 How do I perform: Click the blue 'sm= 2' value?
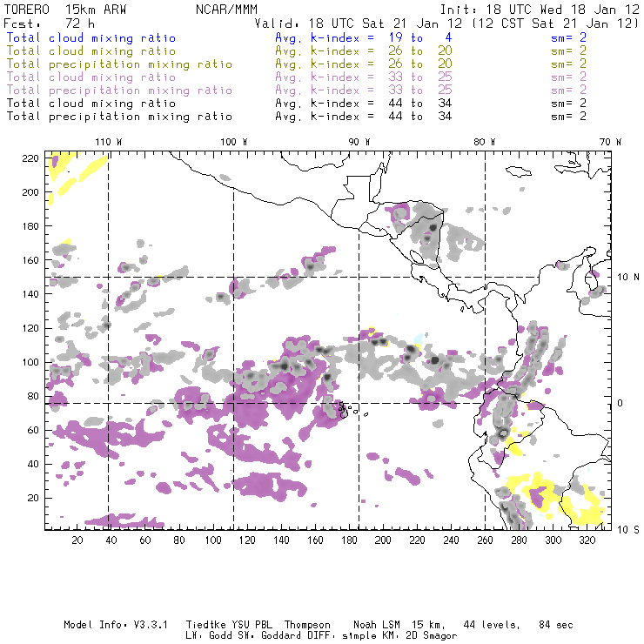pyautogui.click(x=568, y=37)
